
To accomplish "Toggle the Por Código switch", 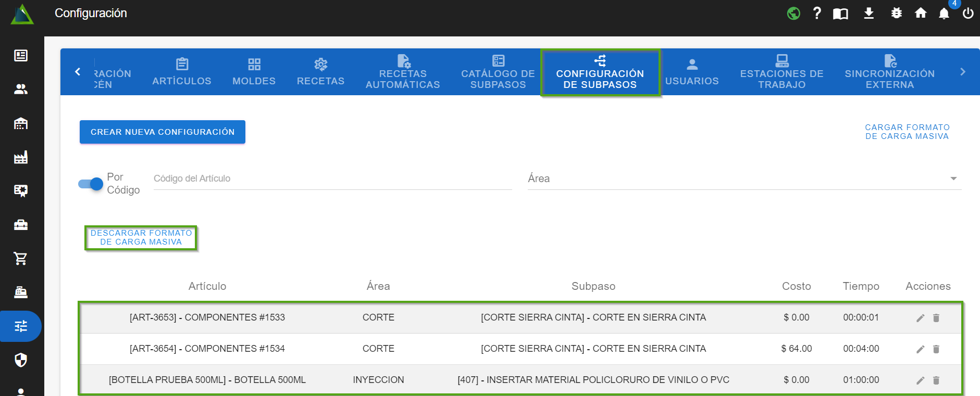I will (x=91, y=184).
